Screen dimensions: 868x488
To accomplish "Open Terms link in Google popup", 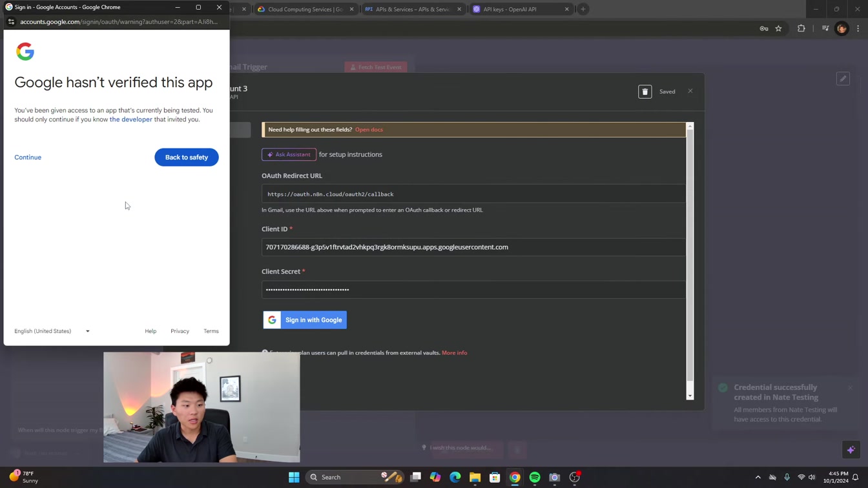I will point(211,331).
